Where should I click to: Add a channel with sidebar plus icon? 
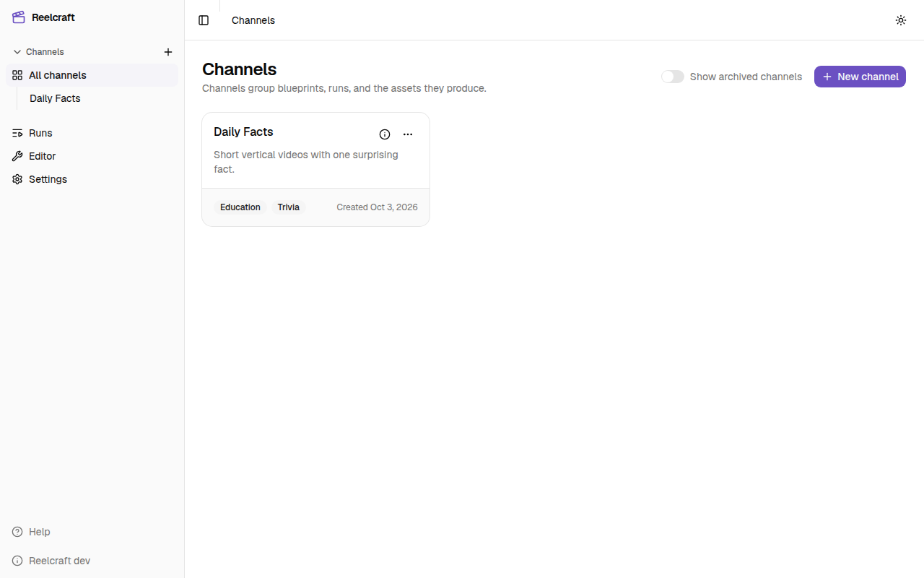tap(168, 52)
